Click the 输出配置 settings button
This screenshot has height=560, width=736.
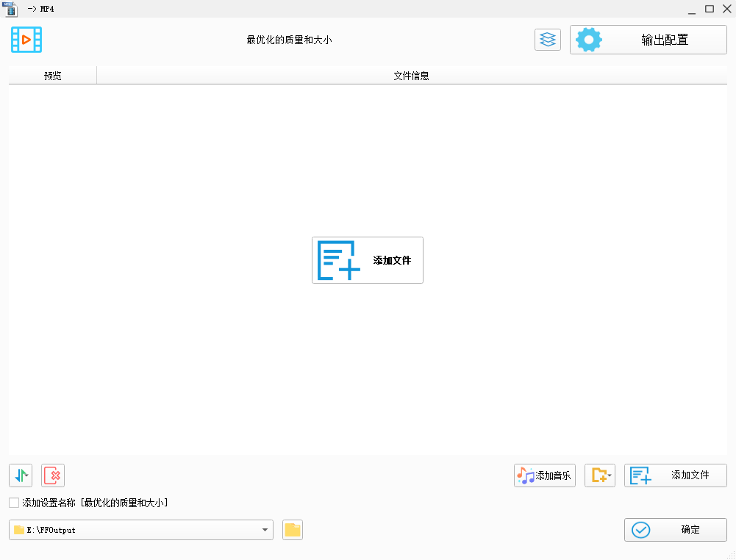(x=648, y=39)
